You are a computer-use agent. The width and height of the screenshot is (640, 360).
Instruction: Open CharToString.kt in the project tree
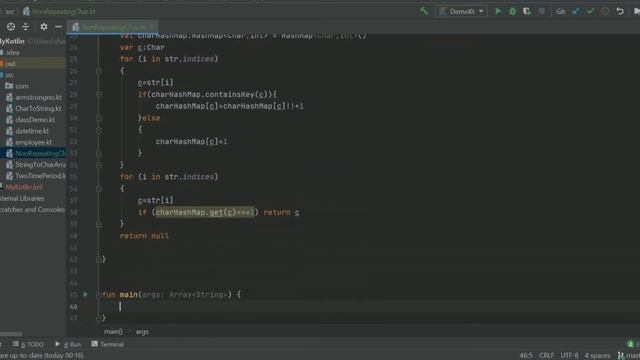point(38,109)
